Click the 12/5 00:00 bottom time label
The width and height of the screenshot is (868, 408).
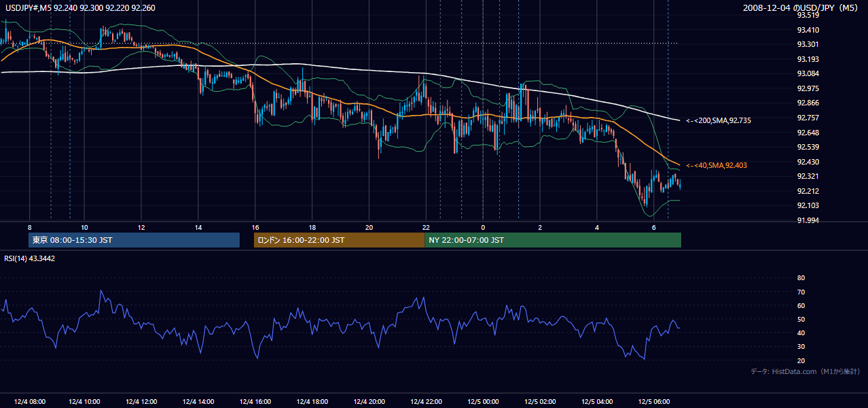coord(484,402)
